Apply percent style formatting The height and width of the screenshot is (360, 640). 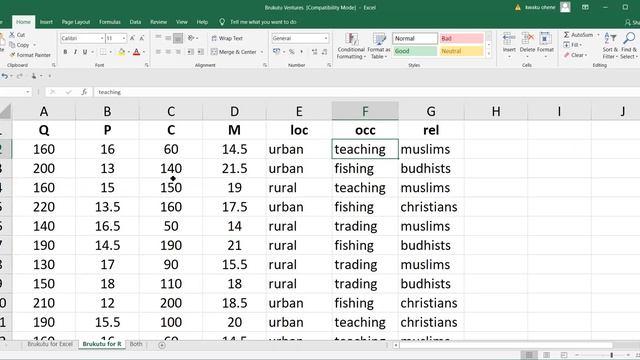tap(292, 52)
